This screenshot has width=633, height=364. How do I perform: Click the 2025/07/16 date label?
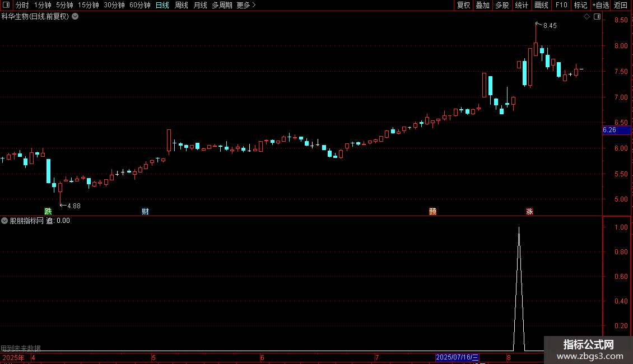click(457, 357)
